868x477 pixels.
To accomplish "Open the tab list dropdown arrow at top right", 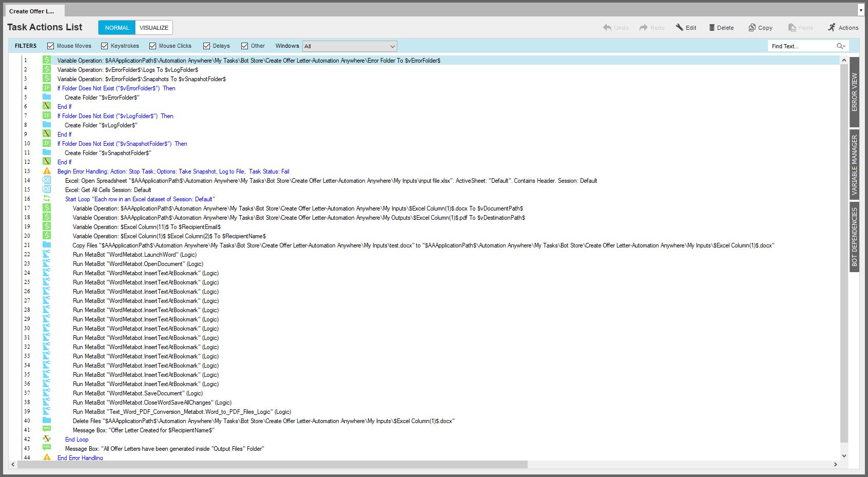I will click(861, 10).
